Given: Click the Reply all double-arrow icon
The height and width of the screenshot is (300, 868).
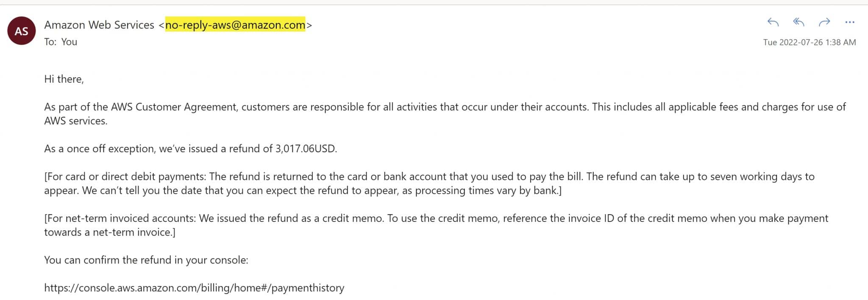Looking at the screenshot, I should (798, 22).
